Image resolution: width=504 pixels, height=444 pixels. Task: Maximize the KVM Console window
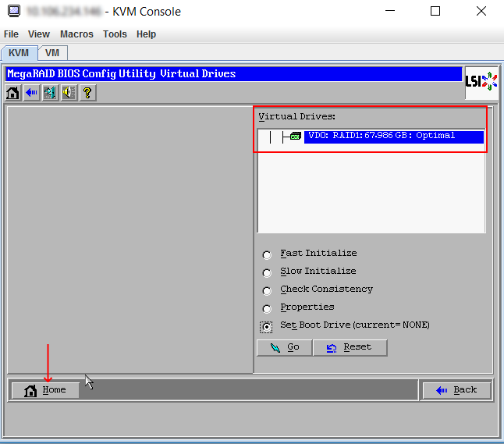[x=435, y=11]
